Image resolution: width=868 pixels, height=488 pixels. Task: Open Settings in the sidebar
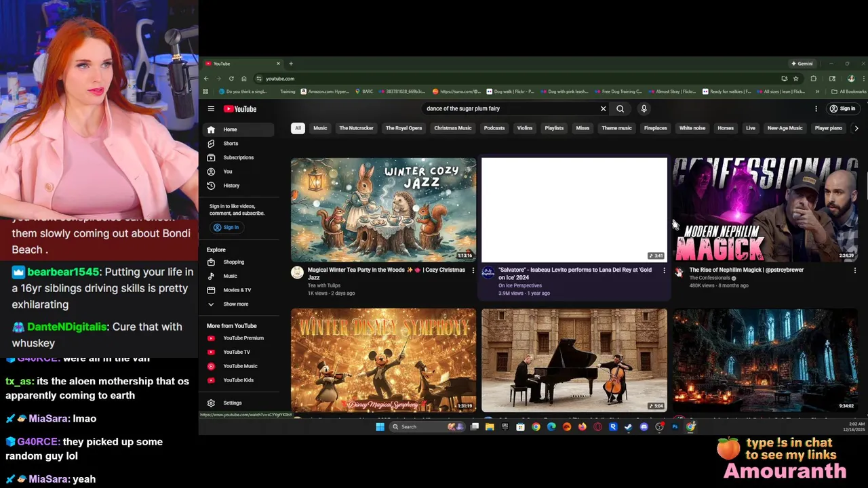[x=237, y=403]
